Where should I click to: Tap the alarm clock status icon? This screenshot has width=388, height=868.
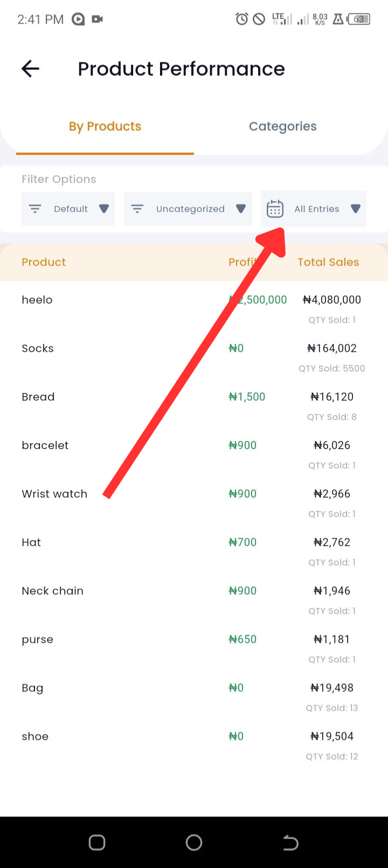[242, 19]
